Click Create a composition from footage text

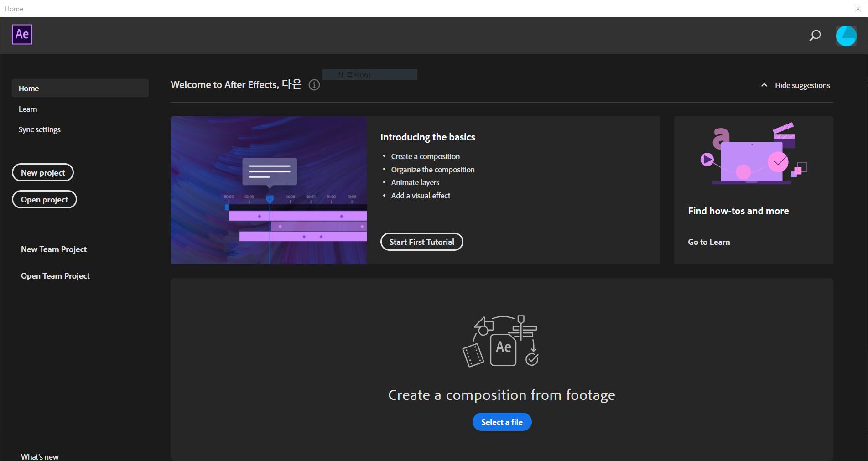pyautogui.click(x=501, y=395)
